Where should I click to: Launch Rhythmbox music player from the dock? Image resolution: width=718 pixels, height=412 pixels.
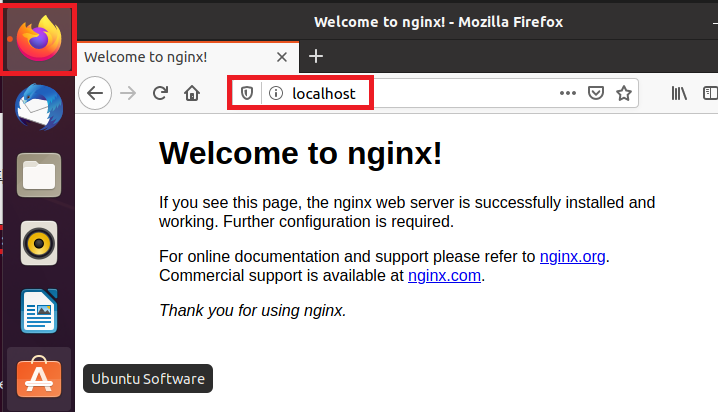click(x=39, y=243)
